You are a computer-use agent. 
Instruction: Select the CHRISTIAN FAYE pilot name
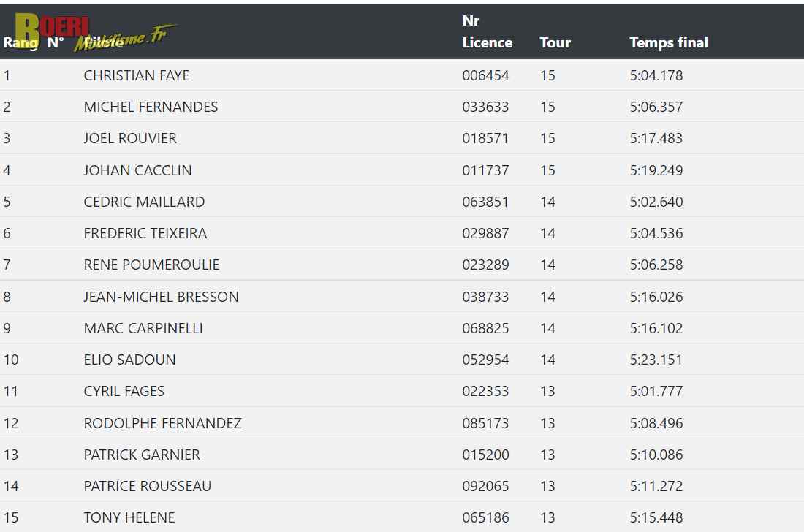137,75
